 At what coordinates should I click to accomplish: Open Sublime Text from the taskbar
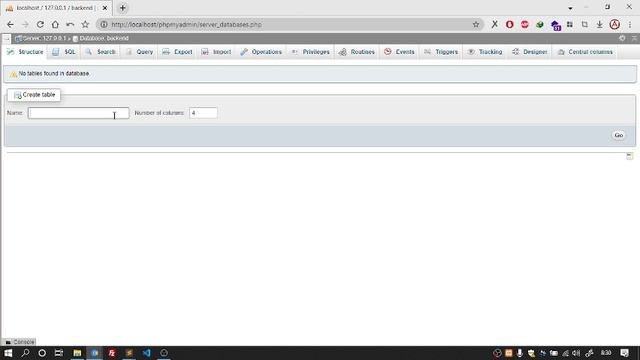[x=129, y=353]
